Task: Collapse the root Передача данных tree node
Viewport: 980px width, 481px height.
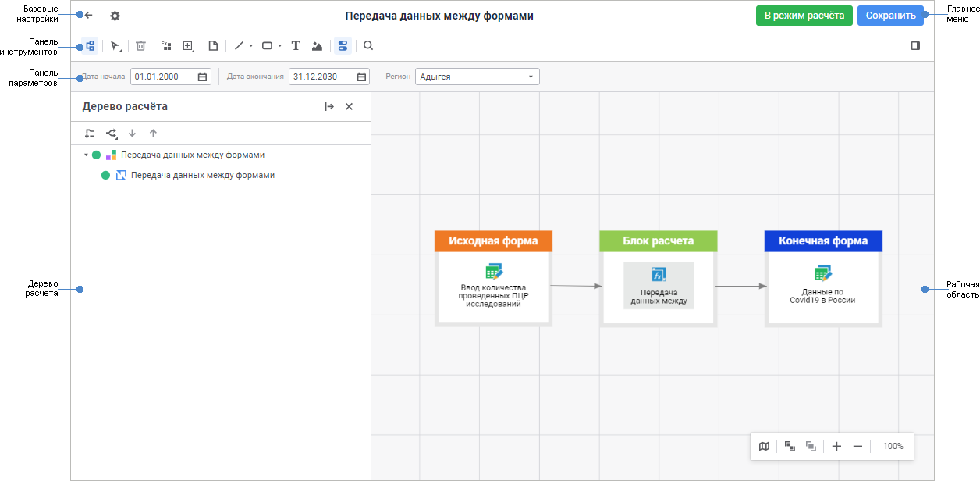Action: [x=86, y=155]
